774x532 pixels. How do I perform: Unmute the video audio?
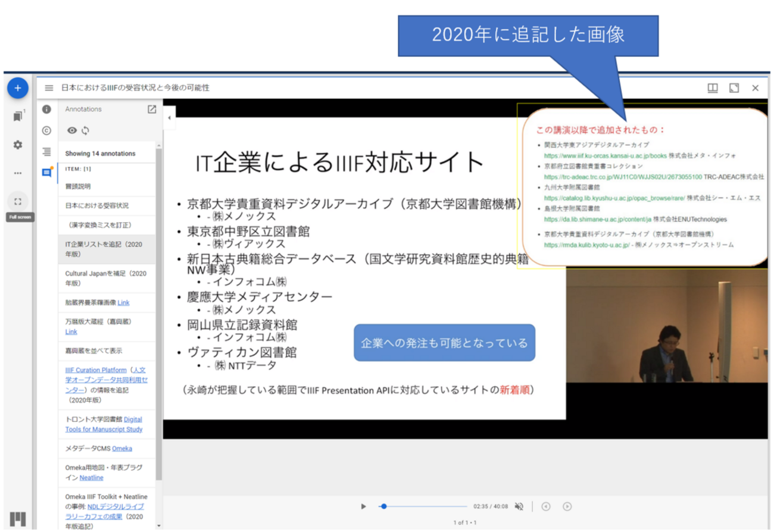point(519,506)
